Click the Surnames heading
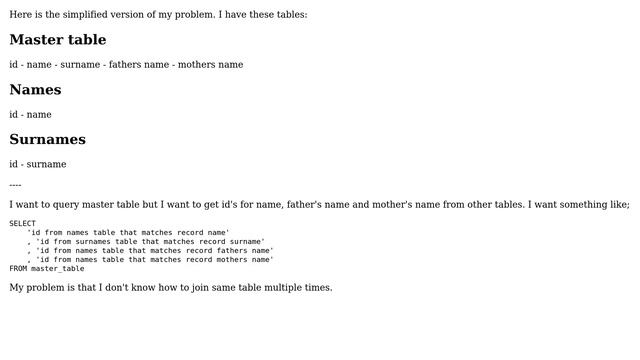 click(x=47, y=140)
